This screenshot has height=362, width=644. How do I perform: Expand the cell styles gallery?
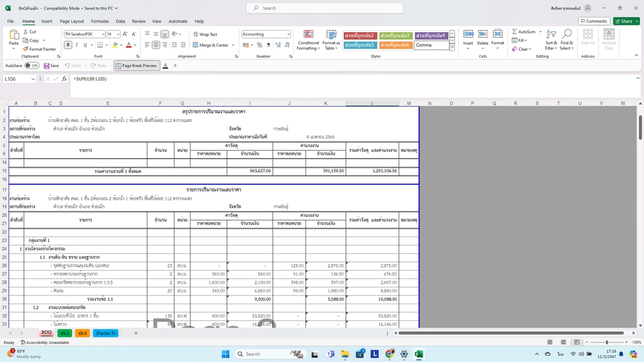[x=452, y=47]
